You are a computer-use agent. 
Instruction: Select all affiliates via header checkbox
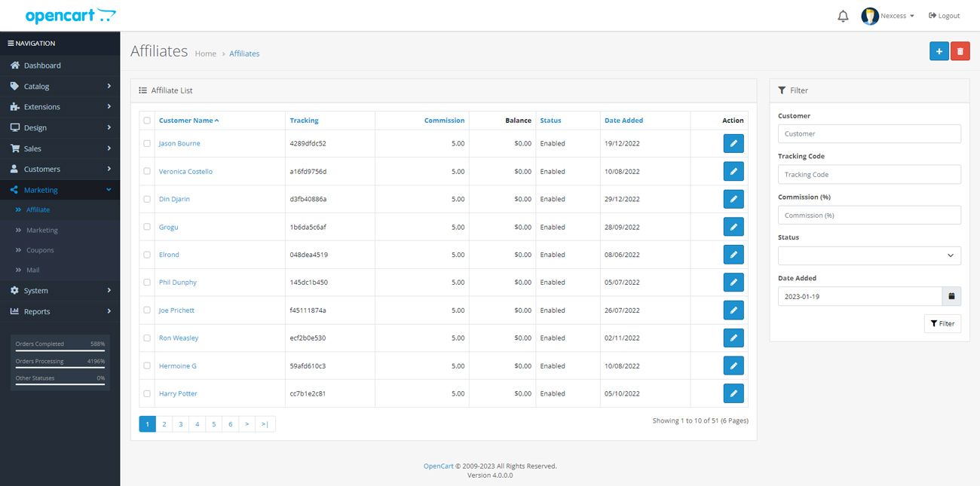[x=147, y=120]
